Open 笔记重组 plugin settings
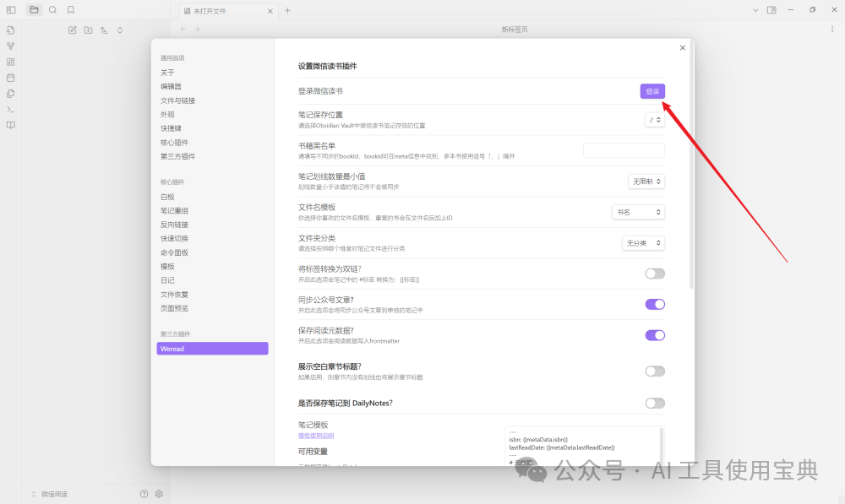Viewport: 845px width, 504px height. [174, 210]
